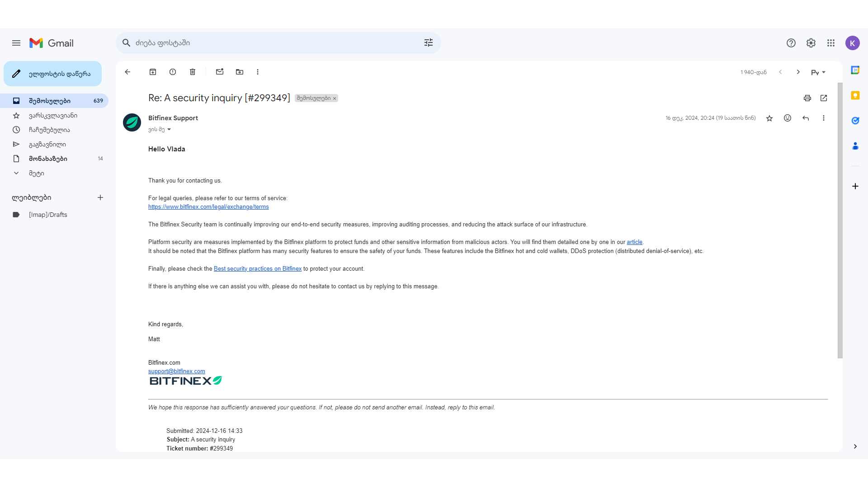This screenshot has width=868, height=488.
Task: Click support@bitfinex.com email link
Action: click(176, 371)
